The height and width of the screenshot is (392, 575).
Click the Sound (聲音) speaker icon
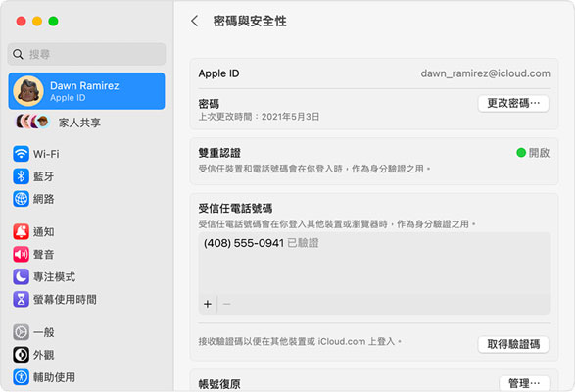click(21, 254)
